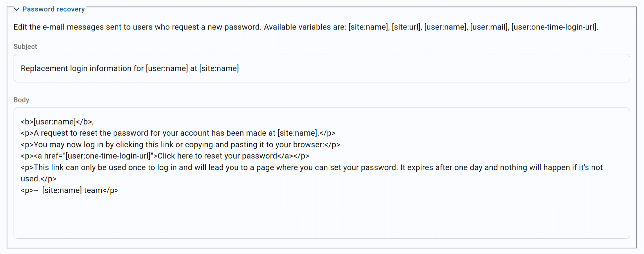Click the bolded [user:name] greeting line
The height and width of the screenshot is (254, 644).
click(56, 121)
